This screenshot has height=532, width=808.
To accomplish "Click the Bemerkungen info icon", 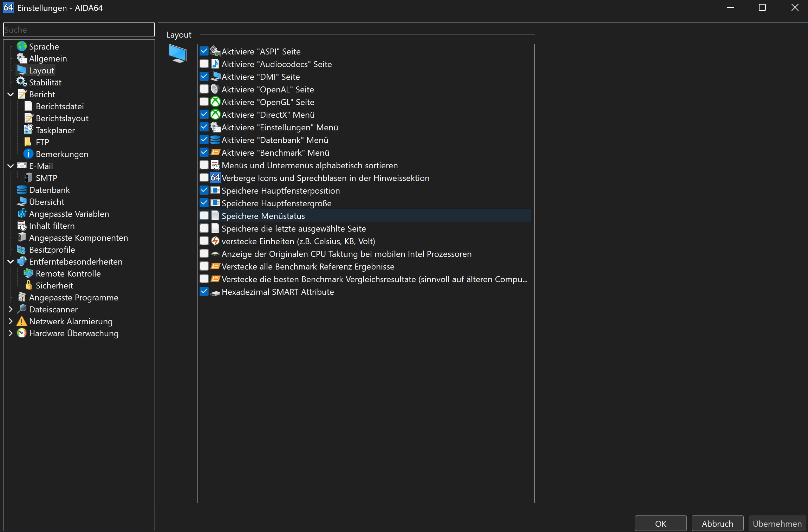I will coord(28,154).
